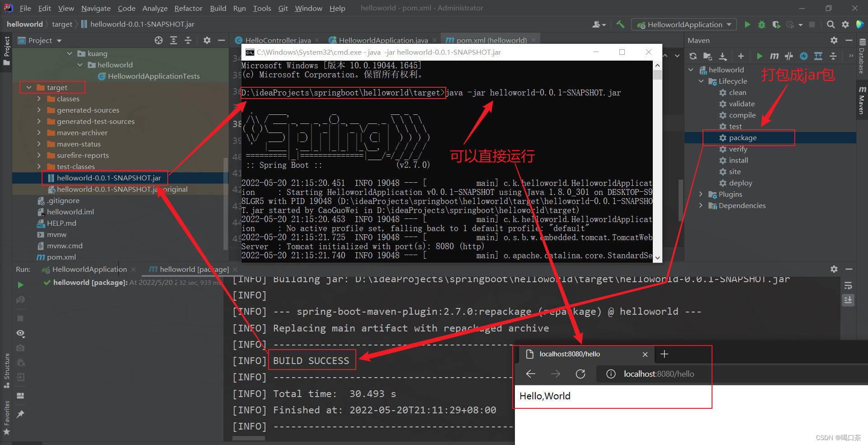Select package lifecycle phase in Maven
868x445 pixels.
point(743,137)
